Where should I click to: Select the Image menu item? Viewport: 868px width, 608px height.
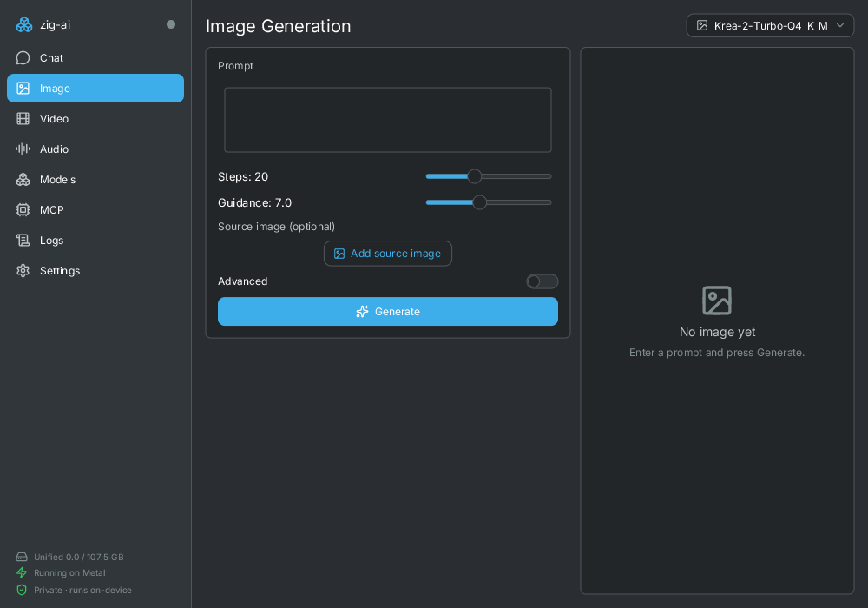95,89
